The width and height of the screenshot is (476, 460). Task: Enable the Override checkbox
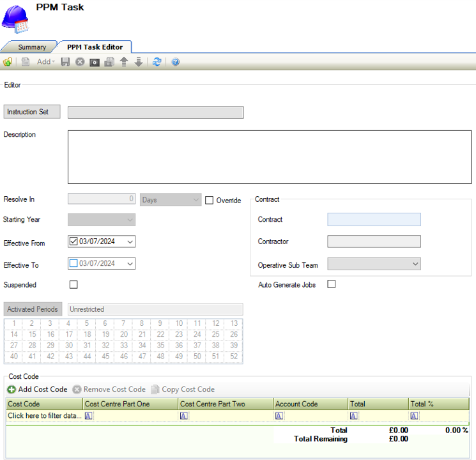(210, 200)
